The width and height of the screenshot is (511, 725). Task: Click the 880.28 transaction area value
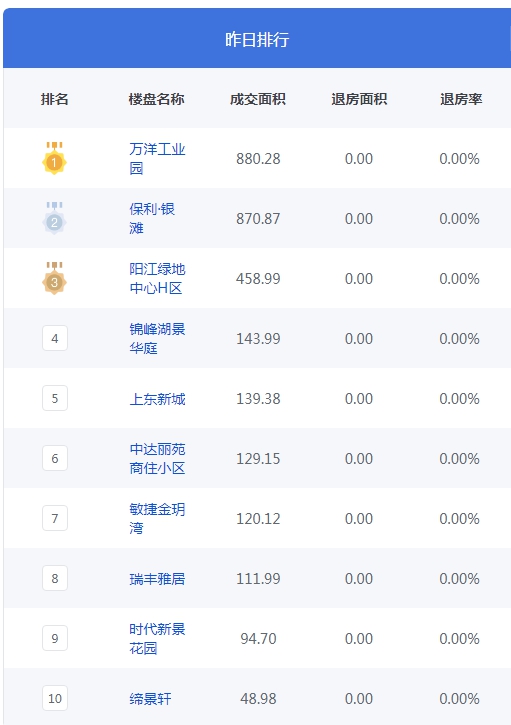point(258,159)
